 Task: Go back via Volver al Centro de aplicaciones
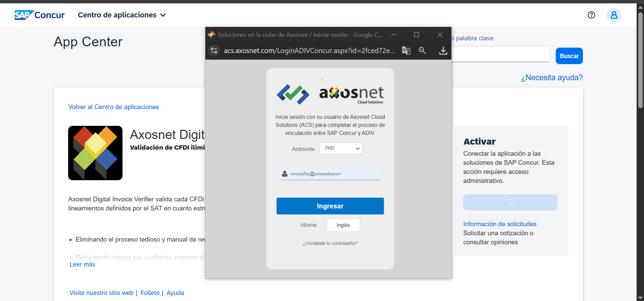point(113,107)
